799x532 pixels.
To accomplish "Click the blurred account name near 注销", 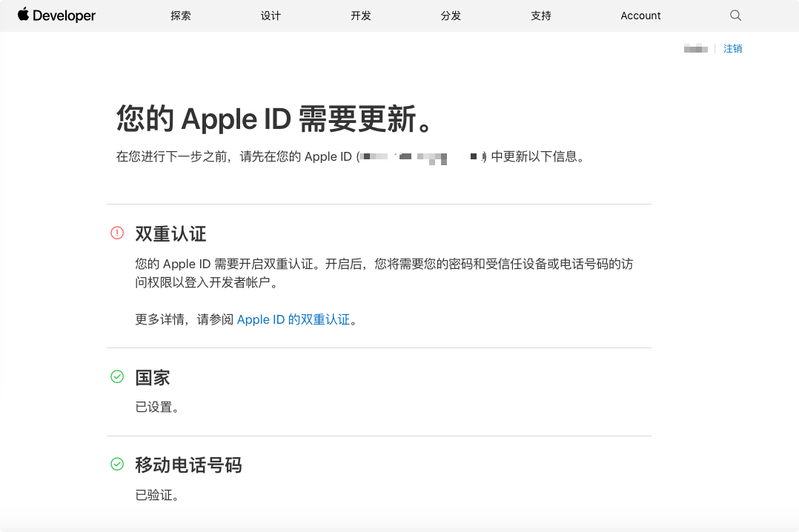I will point(695,48).
